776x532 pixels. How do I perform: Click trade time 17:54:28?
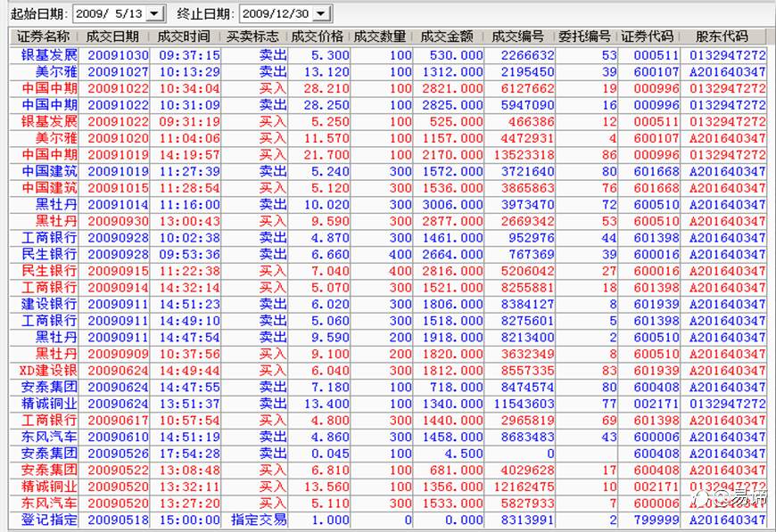tap(190, 454)
